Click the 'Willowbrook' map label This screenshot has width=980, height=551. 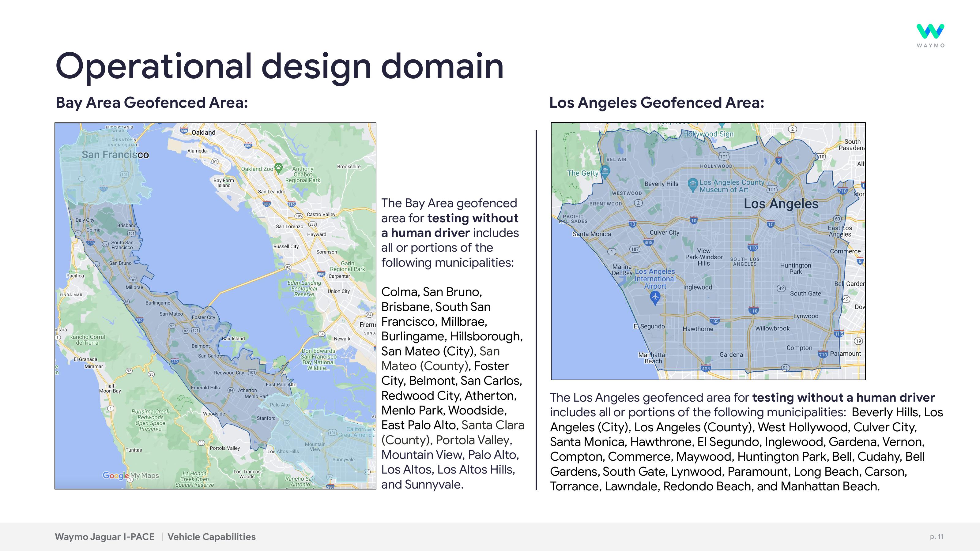pyautogui.click(x=772, y=328)
